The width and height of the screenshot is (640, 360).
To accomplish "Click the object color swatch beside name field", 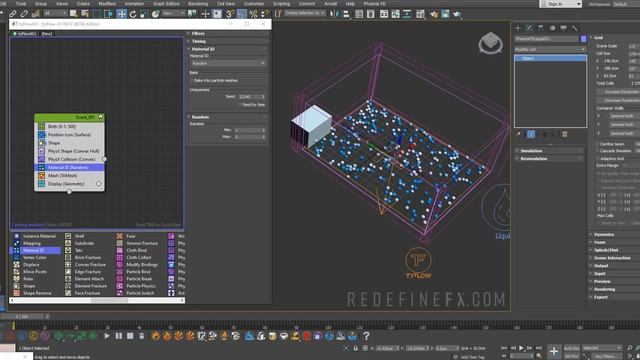I will point(583,39).
